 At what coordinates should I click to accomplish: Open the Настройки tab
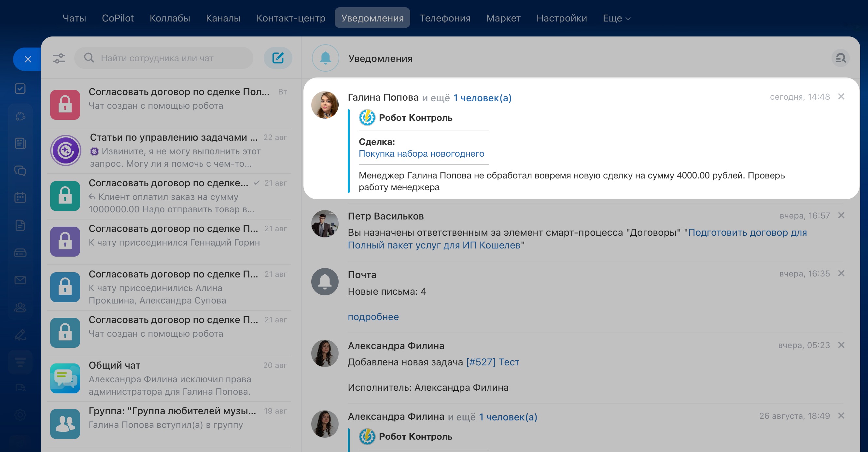[561, 18]
